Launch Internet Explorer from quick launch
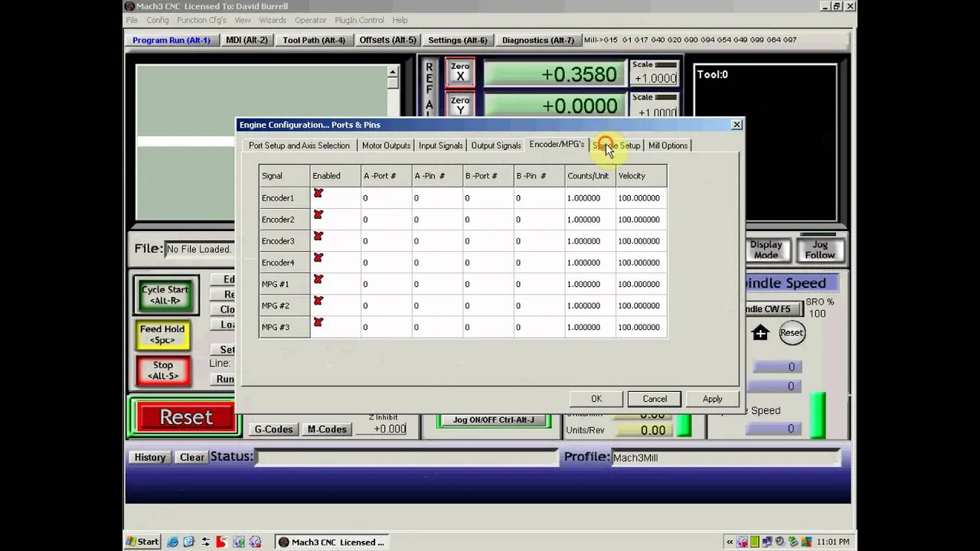The width and height of the screenshot is (980, 551). pyautogui.click(x=173, y=542)
